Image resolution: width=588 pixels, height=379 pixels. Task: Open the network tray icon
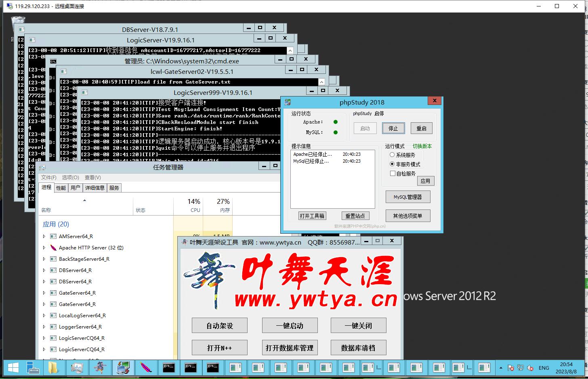click(x=521, y=368)
